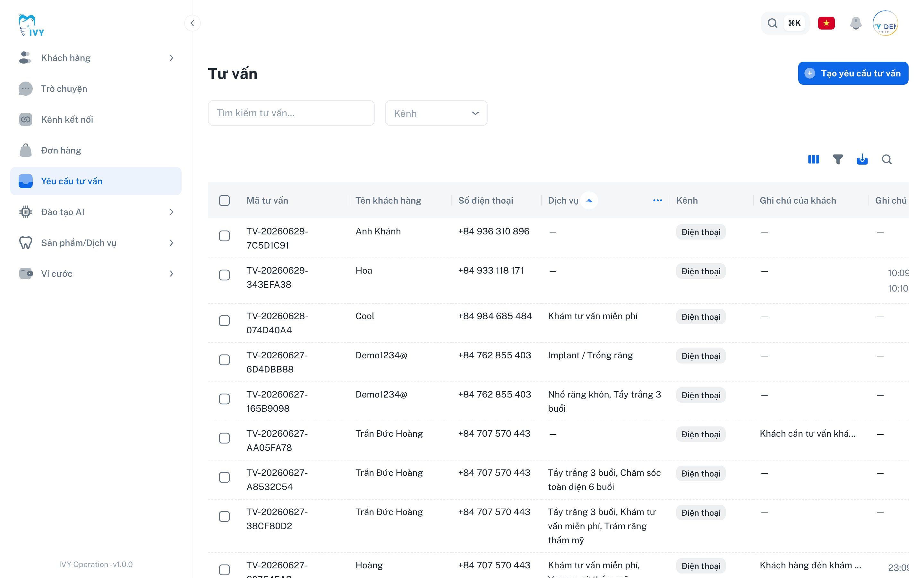Viewport: 924px width, 578px height.
Task: Sort by Dịch vụ ascending arrow
Action: point(589,200)
